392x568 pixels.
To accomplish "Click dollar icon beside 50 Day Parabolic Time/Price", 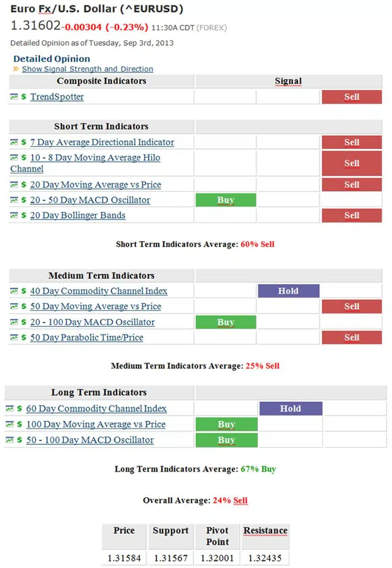I will click(23, 338).
